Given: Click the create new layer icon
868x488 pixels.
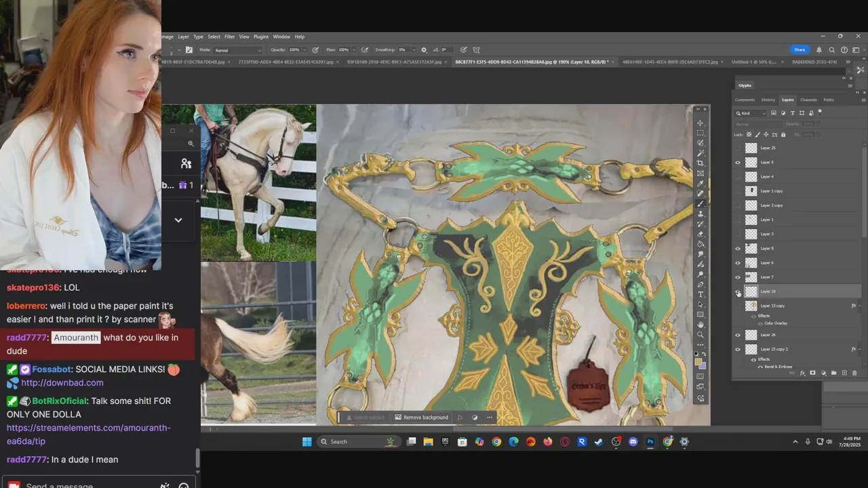Looking at the screenshot, I should tap(844, 373).
